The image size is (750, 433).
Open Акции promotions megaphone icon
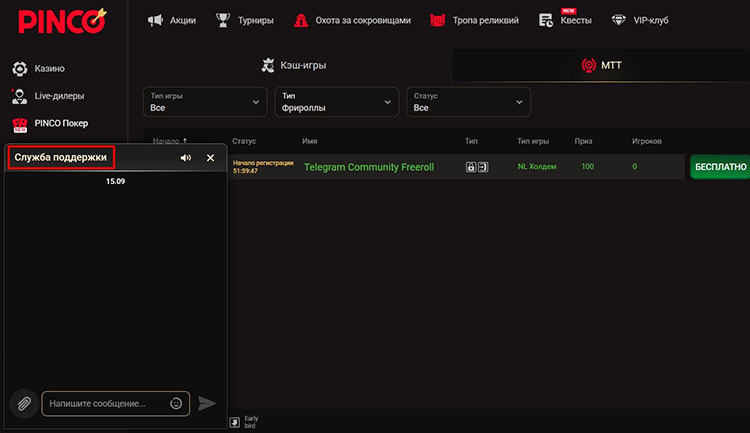[x=155, y=20]
